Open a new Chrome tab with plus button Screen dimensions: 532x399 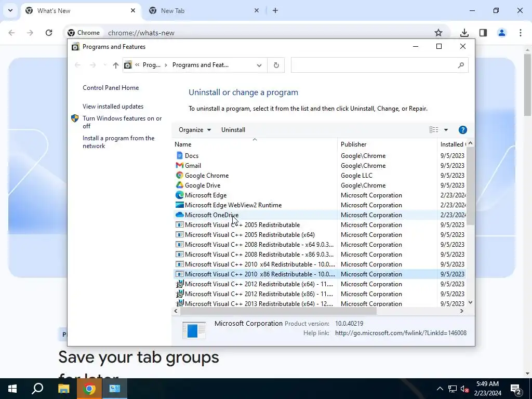point(275,10)
